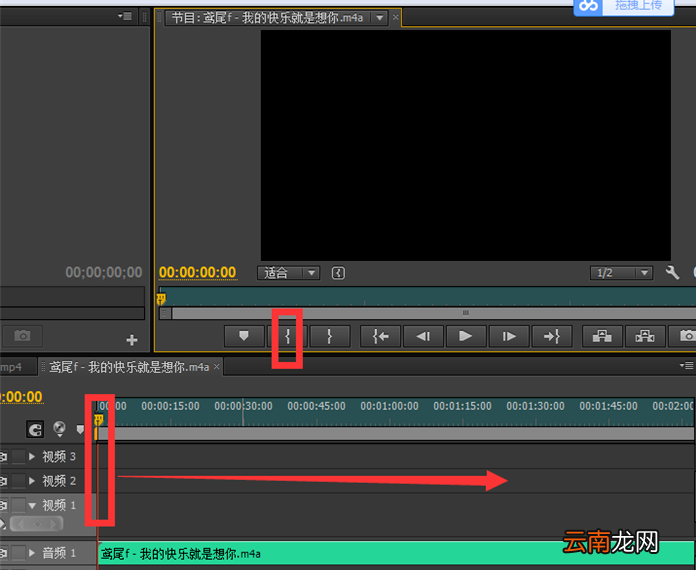Click the Mark Out button

coord(330,336)
